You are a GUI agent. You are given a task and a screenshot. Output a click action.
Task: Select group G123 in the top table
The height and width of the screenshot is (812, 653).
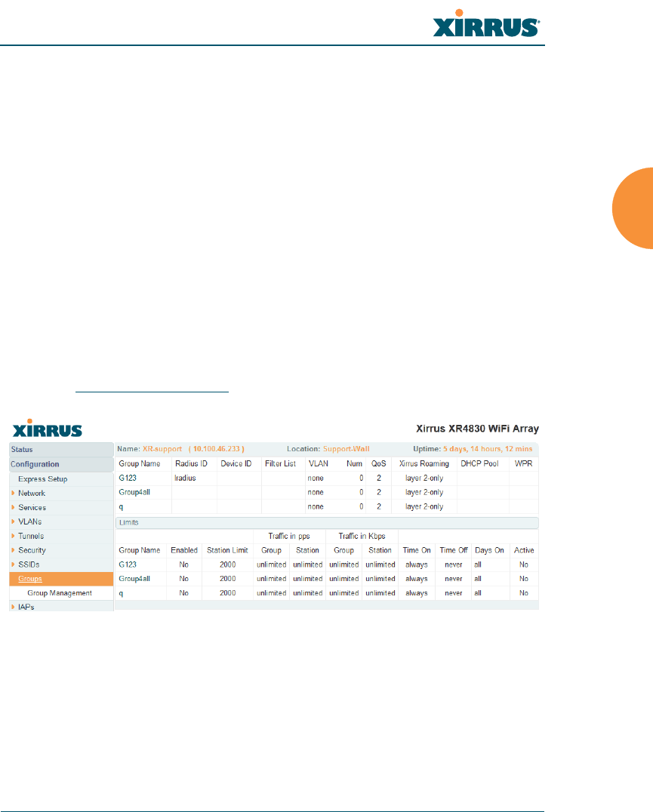click(128, 478)
